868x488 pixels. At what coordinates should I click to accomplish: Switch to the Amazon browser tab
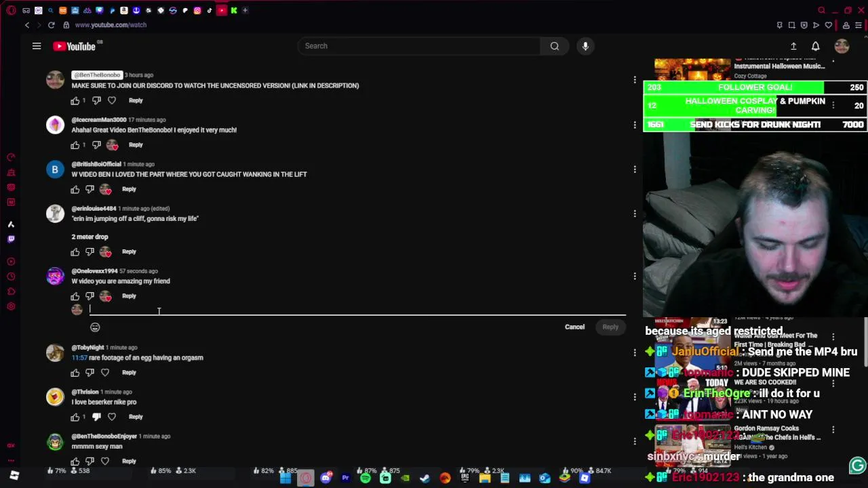pos(124,10)
